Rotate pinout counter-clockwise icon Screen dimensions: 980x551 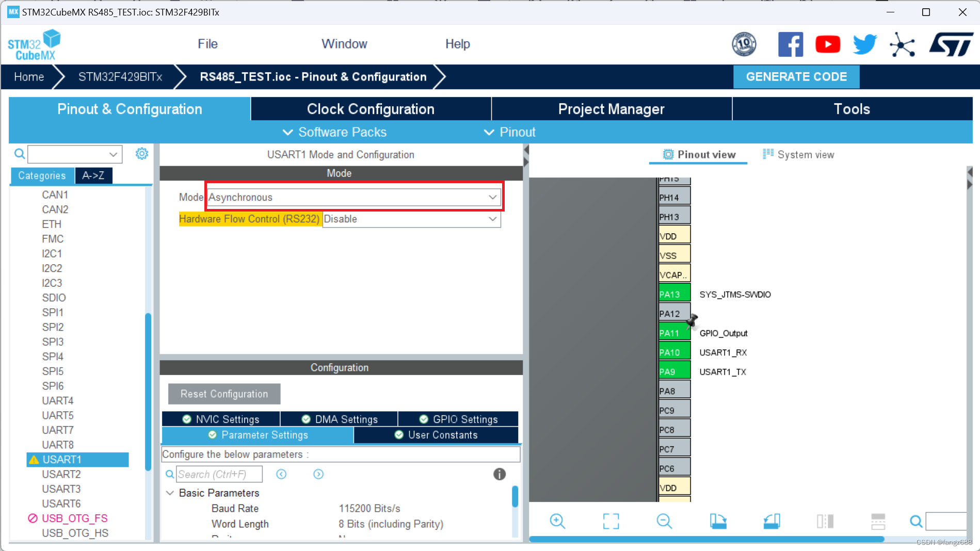(772, 521)
